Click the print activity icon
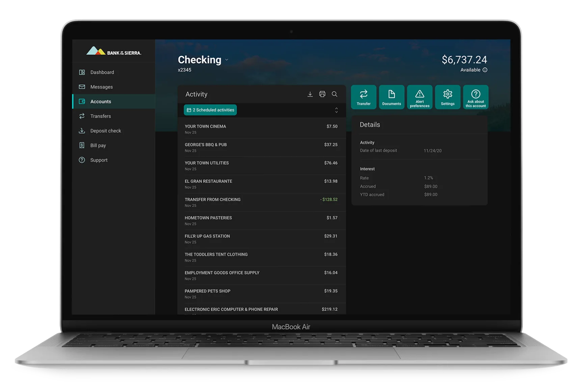The image size is (588, 390). coord(322,94)
